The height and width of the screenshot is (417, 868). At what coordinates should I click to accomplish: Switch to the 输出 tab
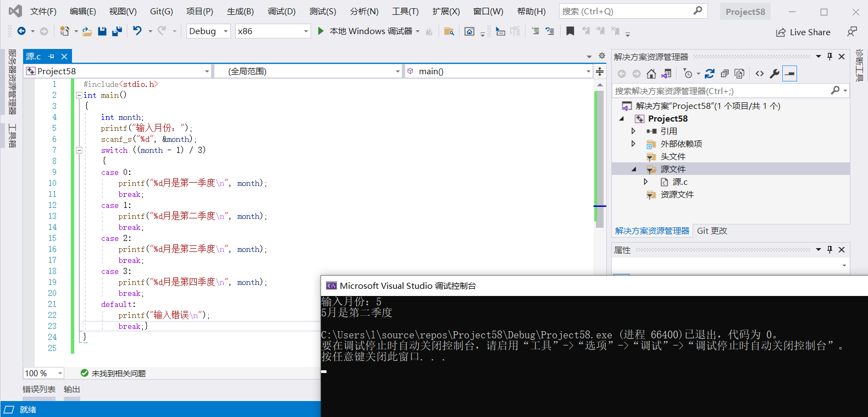pos(72,389)
